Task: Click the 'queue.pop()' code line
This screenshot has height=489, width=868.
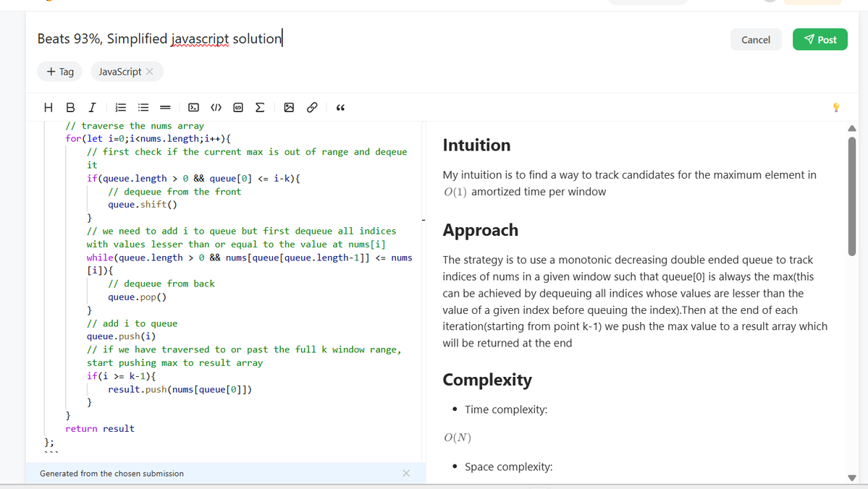Action: point(137,297)
